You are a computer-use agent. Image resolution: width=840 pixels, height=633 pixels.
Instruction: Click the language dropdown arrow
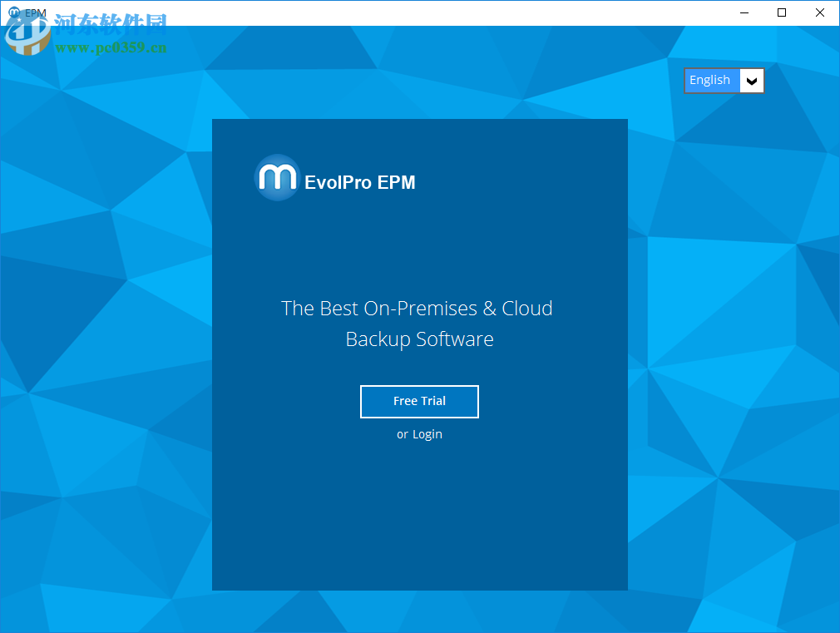pyautogui.click(x=752, y=81)
